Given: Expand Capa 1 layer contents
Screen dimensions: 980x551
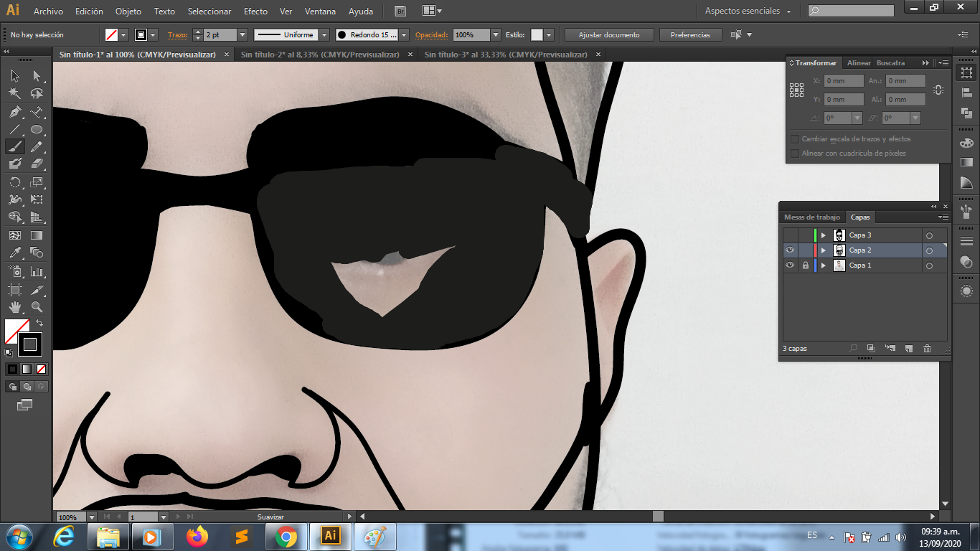Looking at the screenshot, I should click(x=824, y=265).
